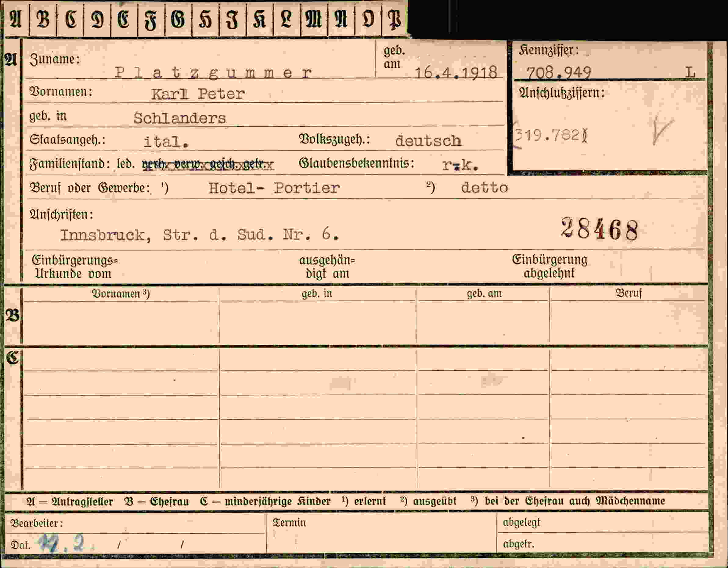This screenshot has width=728, height=568.
Task: Click the geb. am column header
Action: click(484, 293)
